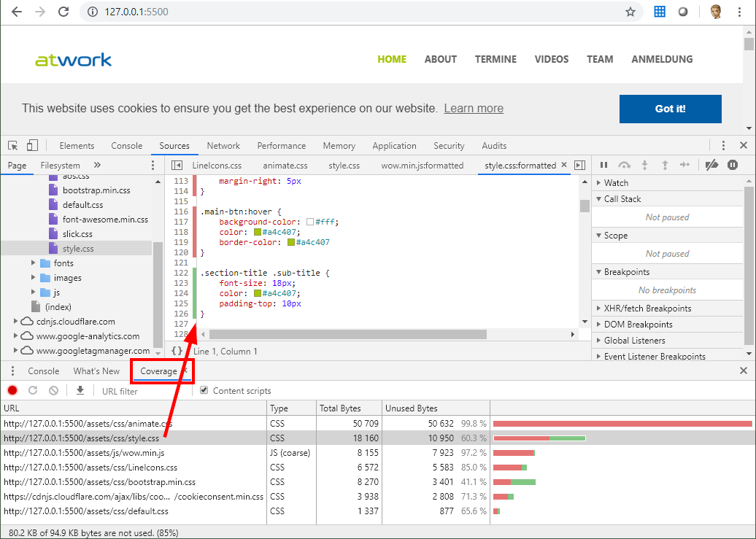Click the Got it! cookie button
The height and width of the screenshot is (539, 756).
(x=670, y=109)
